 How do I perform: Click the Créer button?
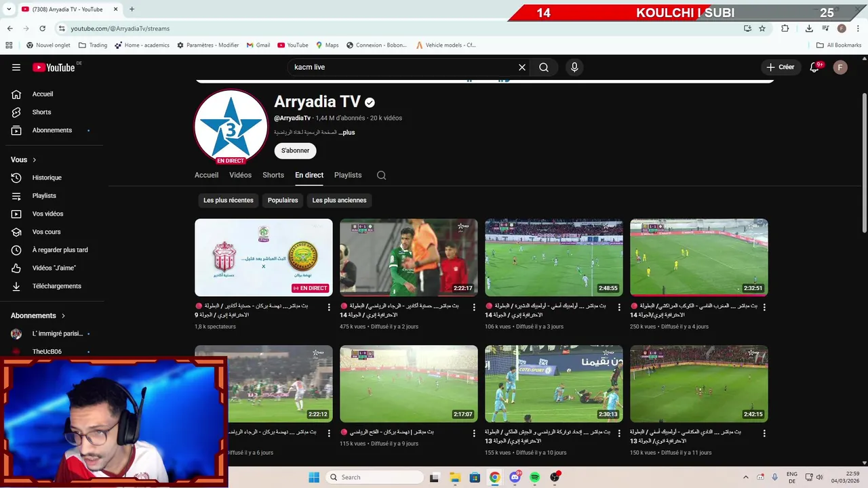point(780,67)
